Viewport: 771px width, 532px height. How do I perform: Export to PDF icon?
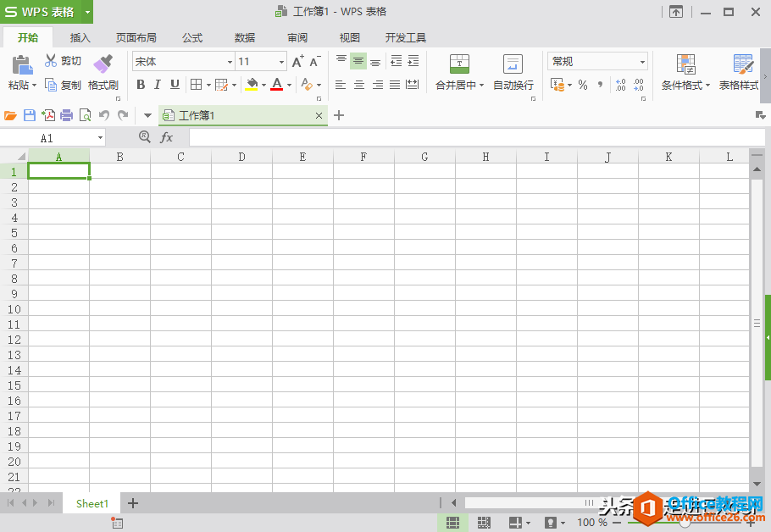(x=48, y=115)
